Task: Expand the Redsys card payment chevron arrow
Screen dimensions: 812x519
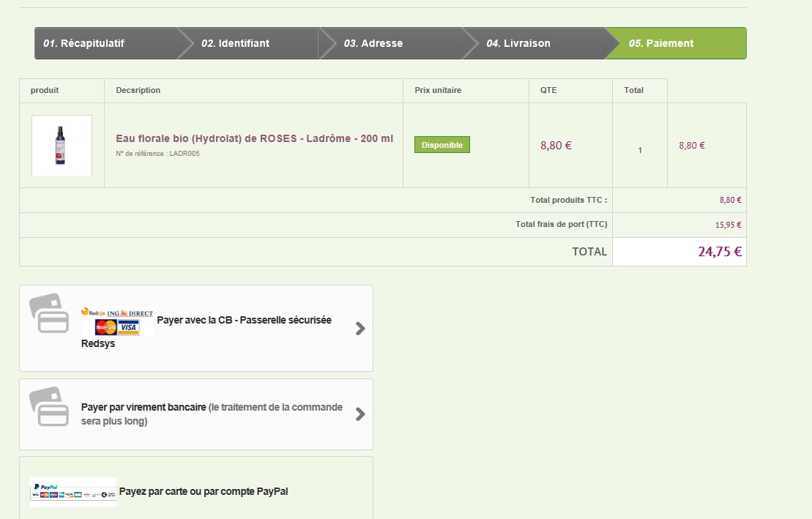Action: [x=360, y=329]
